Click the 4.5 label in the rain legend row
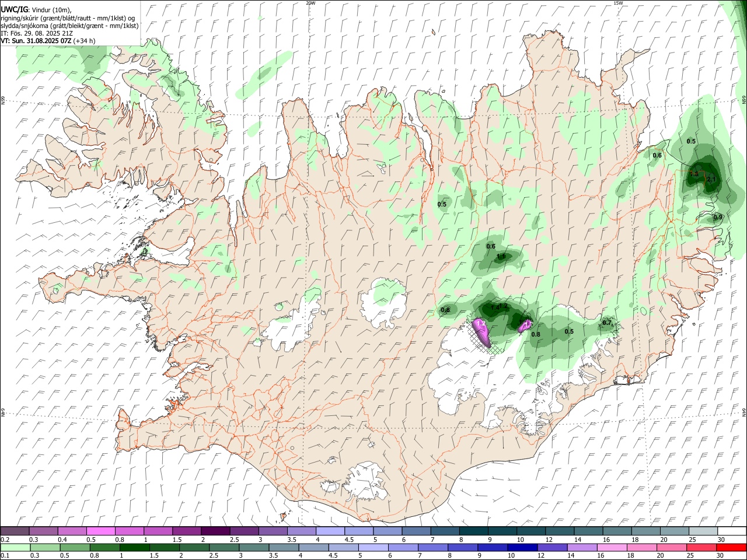The image size is (747, 560). point(333,556)
